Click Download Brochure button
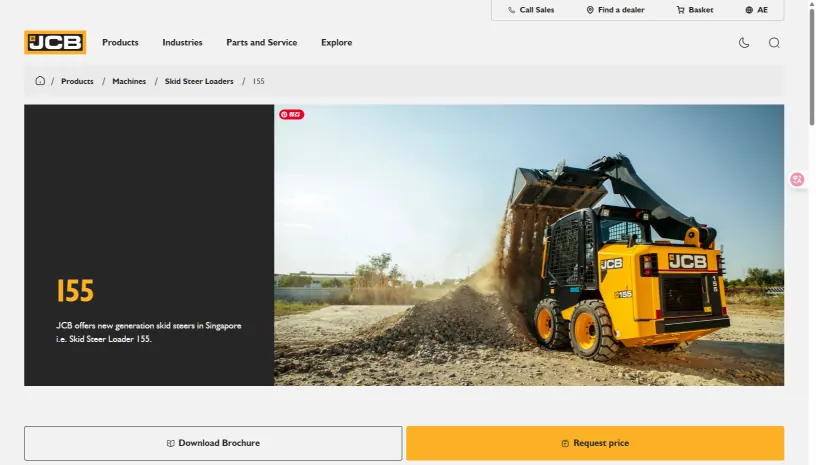Screen dimensions: 816x465 [x=213, y=443]
